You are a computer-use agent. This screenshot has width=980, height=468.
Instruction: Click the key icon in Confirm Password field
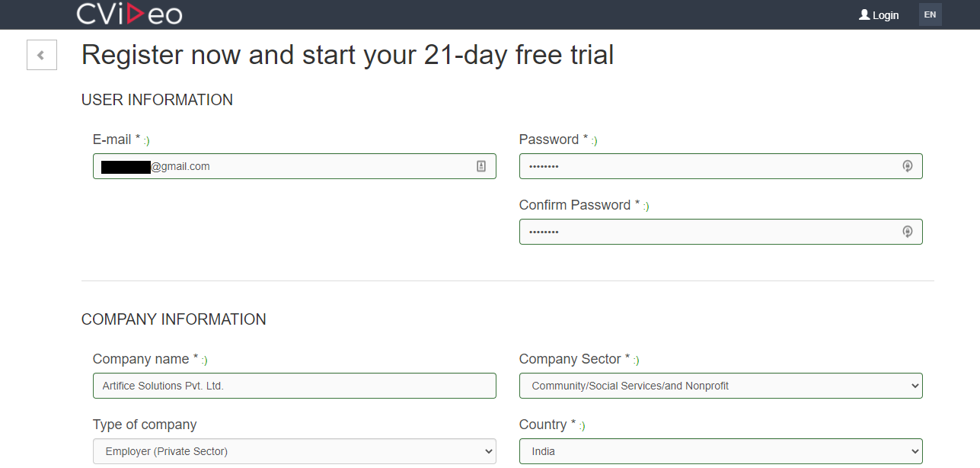907,232
